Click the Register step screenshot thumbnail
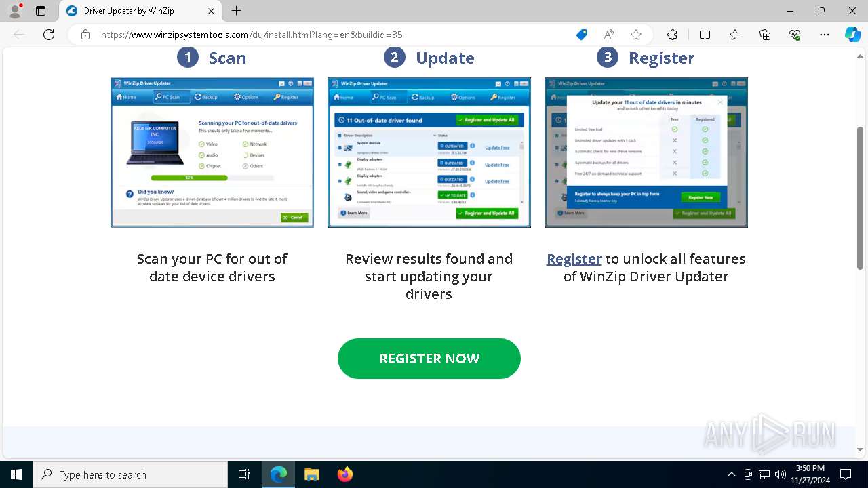The width and height of the screenshot is (868, 488). click(x=646, y=152)
